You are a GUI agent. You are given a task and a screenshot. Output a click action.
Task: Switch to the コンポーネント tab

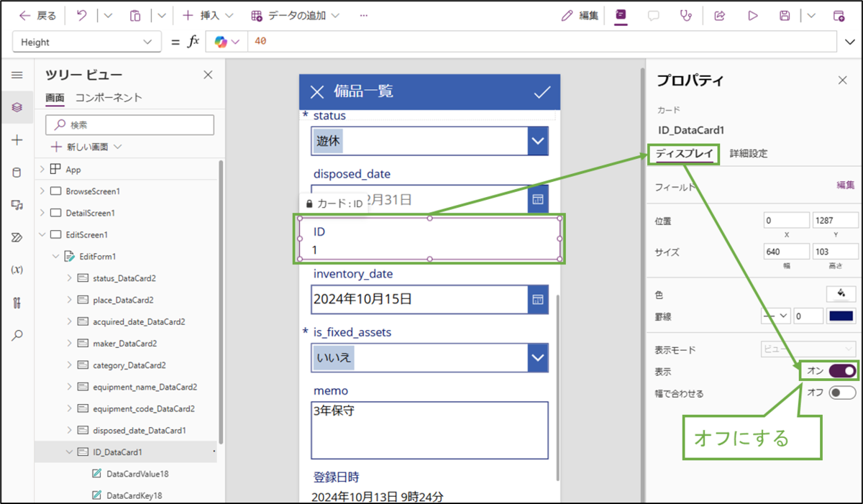coord(109,98)
